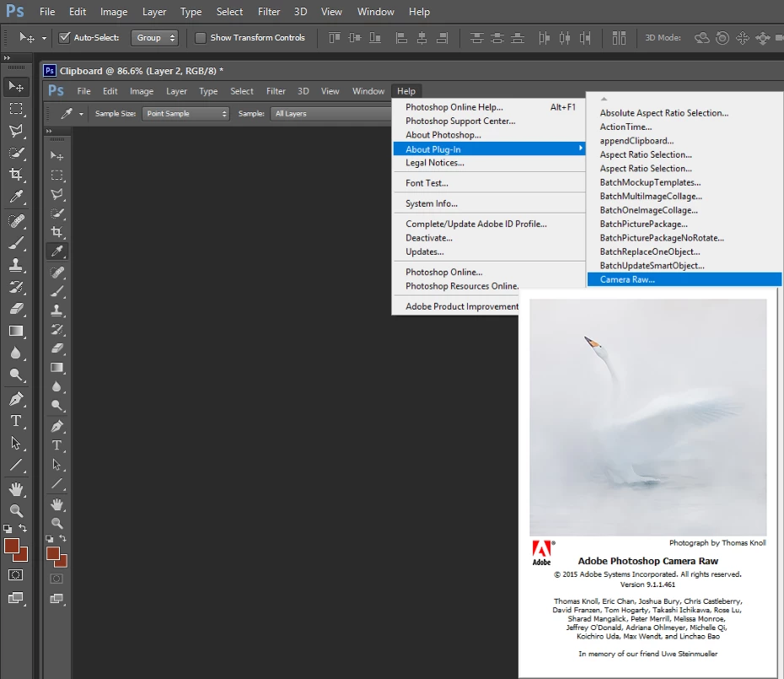This screenshot has width=784, height=679.
Task: Reset default colors in the outermost Tools panel
Action: point(8,528)
